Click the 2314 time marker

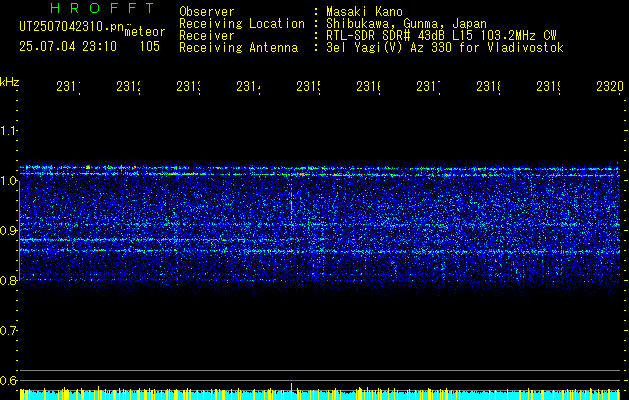pos(248,87)
